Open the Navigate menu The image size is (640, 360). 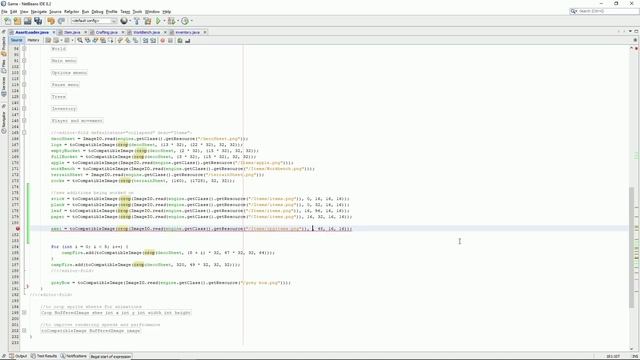pyautogui.click(x=39, y=12)
